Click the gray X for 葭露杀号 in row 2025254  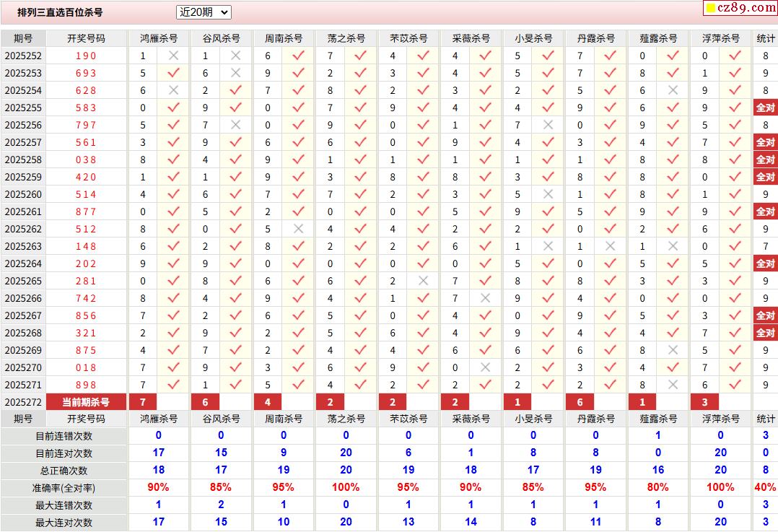coord(673,90)
